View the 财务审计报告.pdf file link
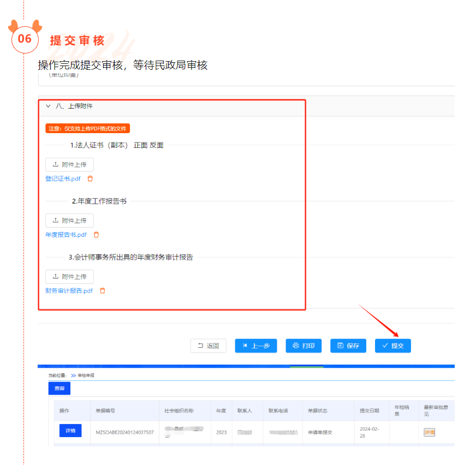The width and height of the screenshot is (476, 465). click(69, 291)
